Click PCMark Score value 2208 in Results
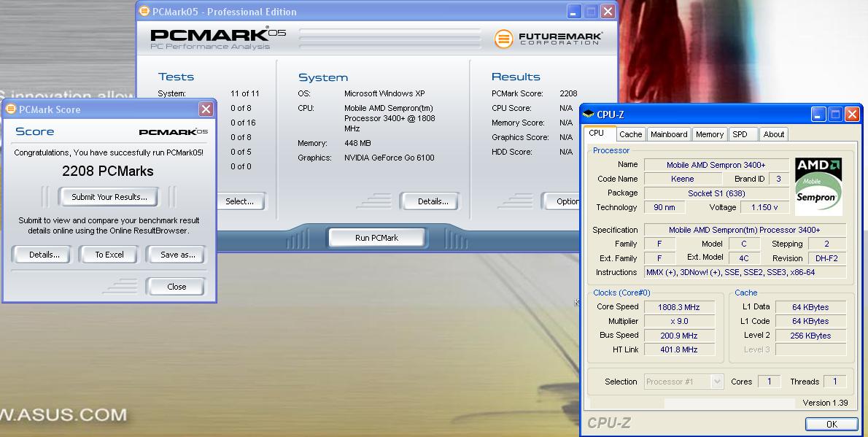The width and height of the screenshot is (868, 437). click(568, 93)
